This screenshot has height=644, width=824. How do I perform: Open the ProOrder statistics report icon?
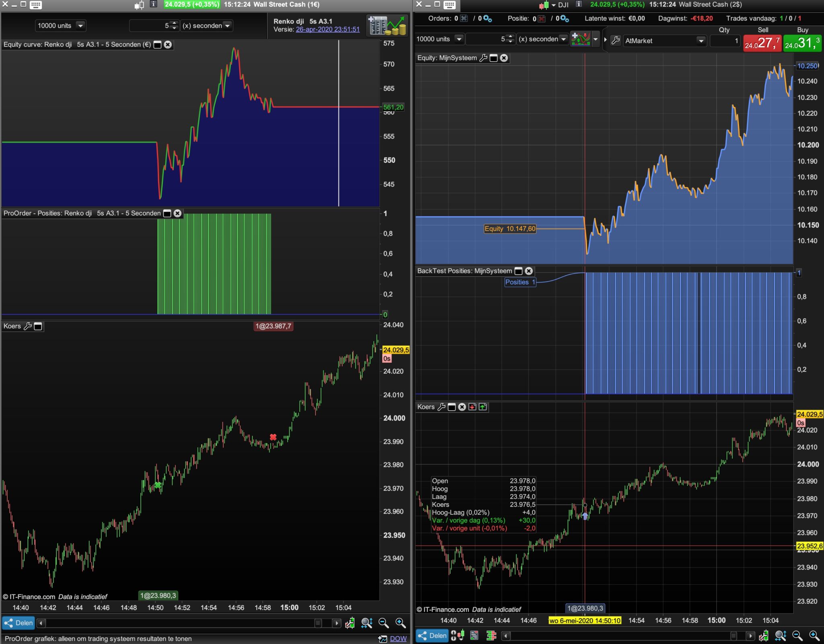click(x=387, y=25)
